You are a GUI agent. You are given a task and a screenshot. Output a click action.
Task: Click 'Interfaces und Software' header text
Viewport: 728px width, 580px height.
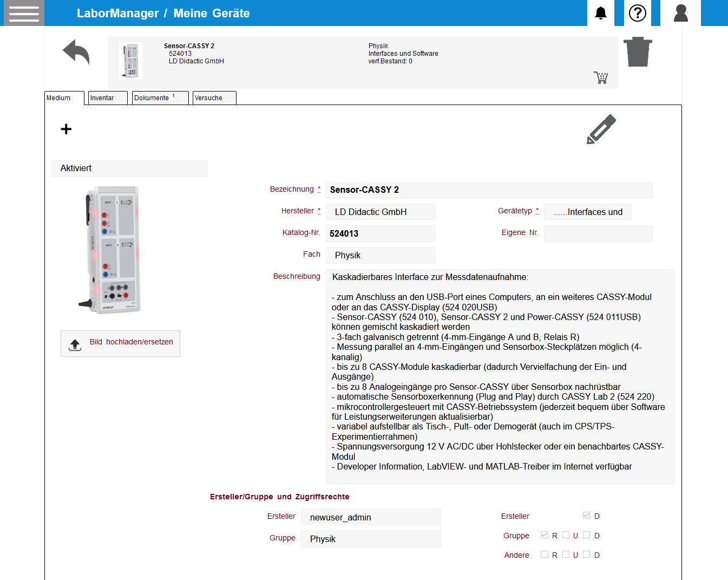click(403, 54)
